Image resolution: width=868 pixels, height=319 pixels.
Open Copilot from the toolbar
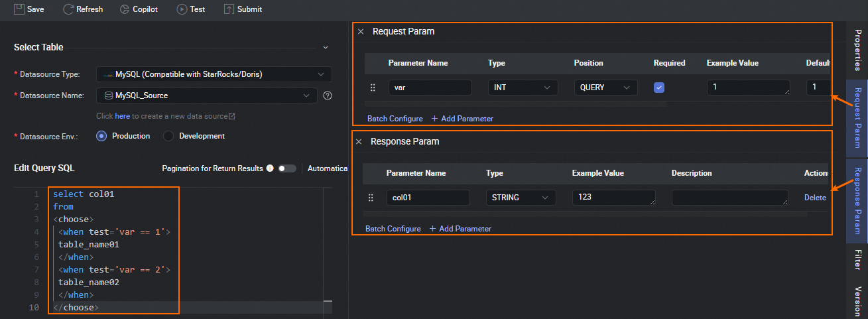[125, 9]
